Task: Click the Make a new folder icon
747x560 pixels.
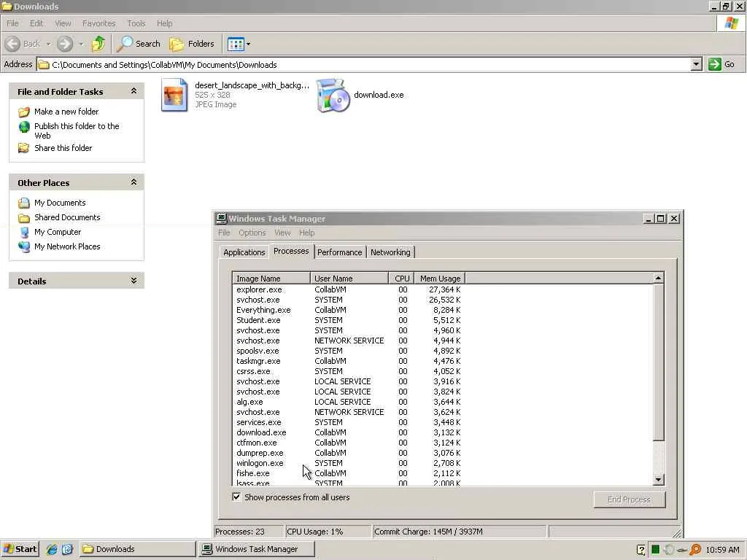Action: pos(24,112)
